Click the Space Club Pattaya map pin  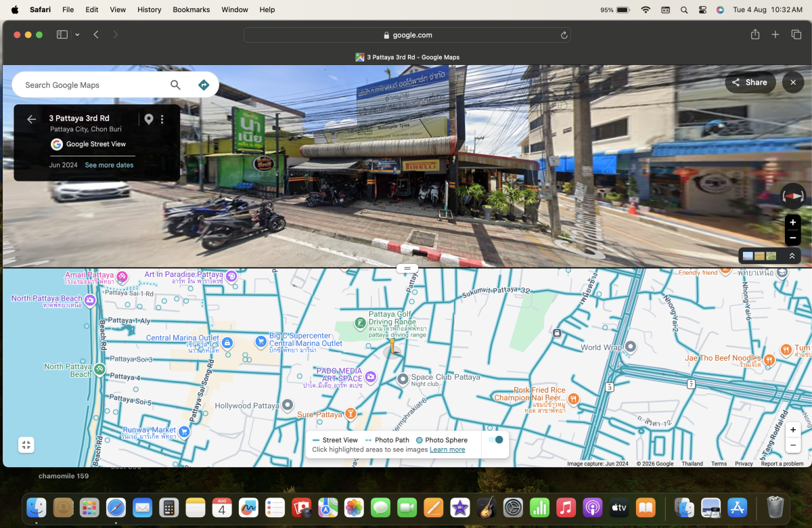pyautogui.click(x=403, y=379)
